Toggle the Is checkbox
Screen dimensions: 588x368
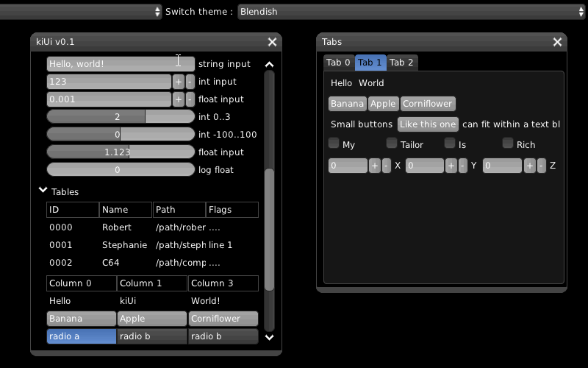click(450, 143)
